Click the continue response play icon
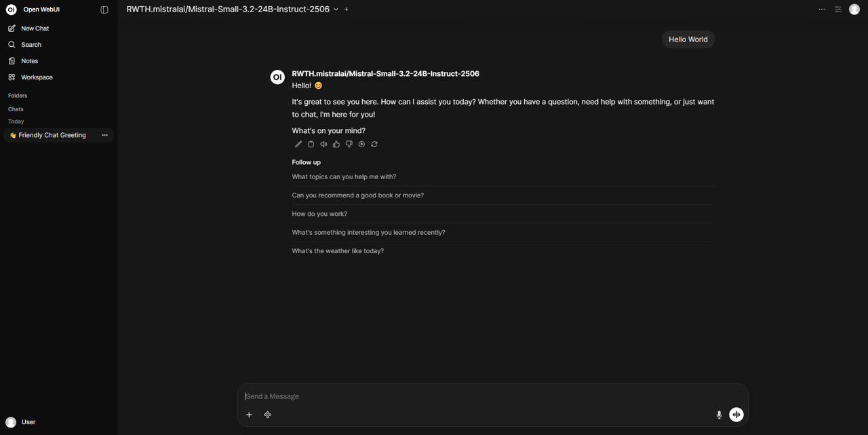Viewport: 868px width, 435px height. coord(361,145)
